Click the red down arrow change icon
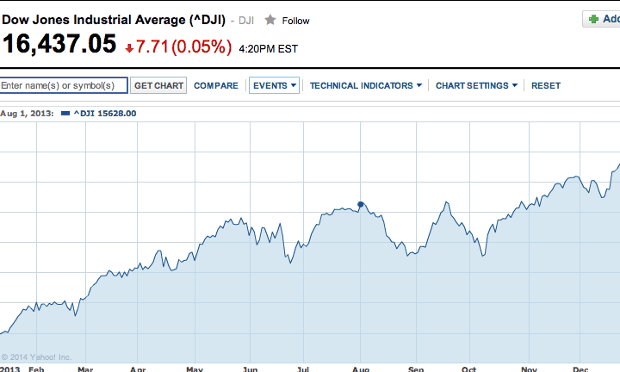 point(129,48)
